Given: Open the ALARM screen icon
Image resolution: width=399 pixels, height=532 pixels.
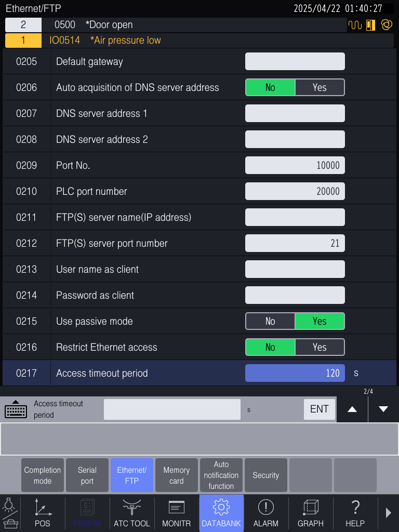Looking at the screenshot, I should point(265,513).
